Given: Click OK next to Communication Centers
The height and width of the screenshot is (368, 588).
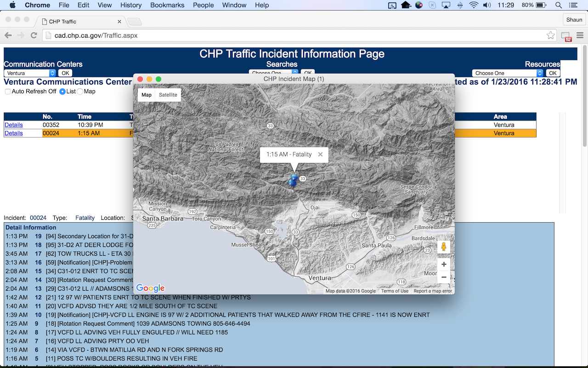Looking at the screenshot, I should (x=65, y=73).
